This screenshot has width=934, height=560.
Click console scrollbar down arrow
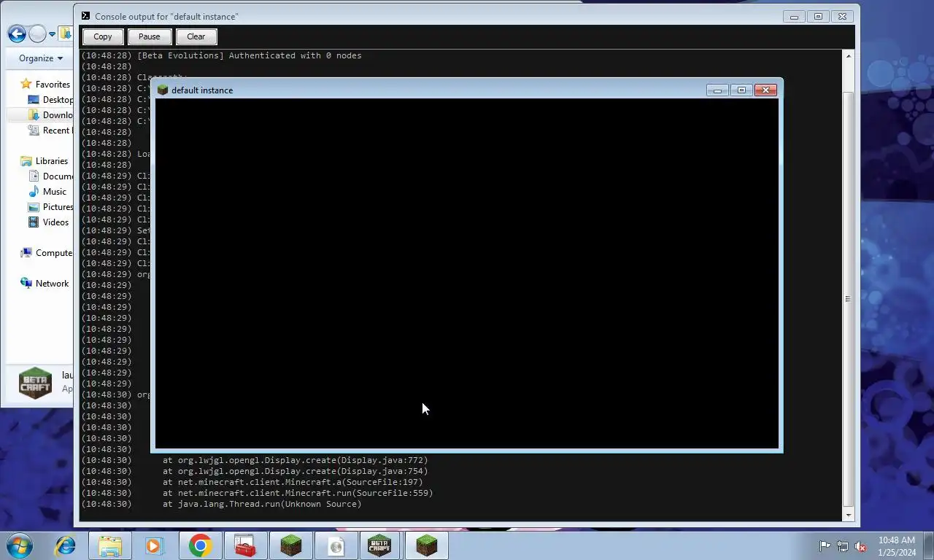[848, 516]
